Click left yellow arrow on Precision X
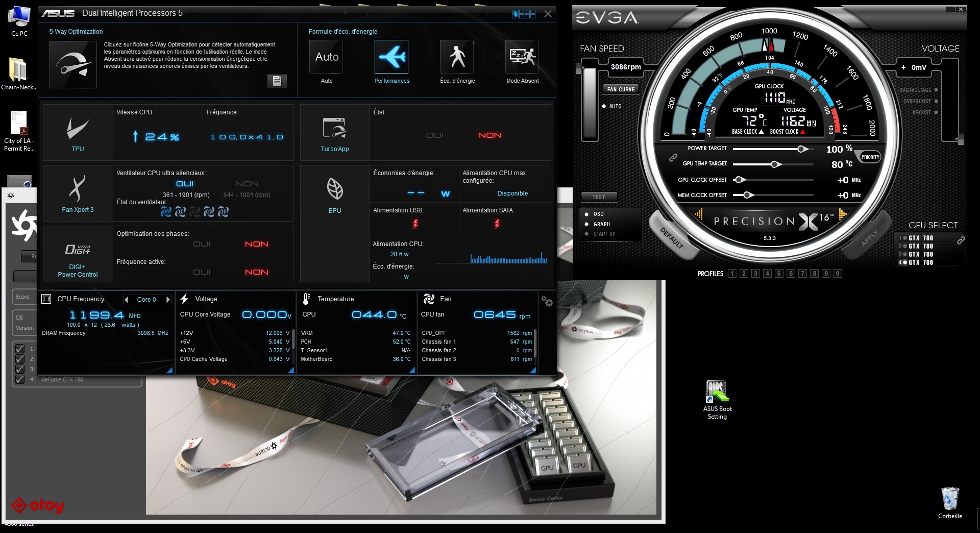Image resolution: width=980 pixels, height=533 pixels. 699,215
